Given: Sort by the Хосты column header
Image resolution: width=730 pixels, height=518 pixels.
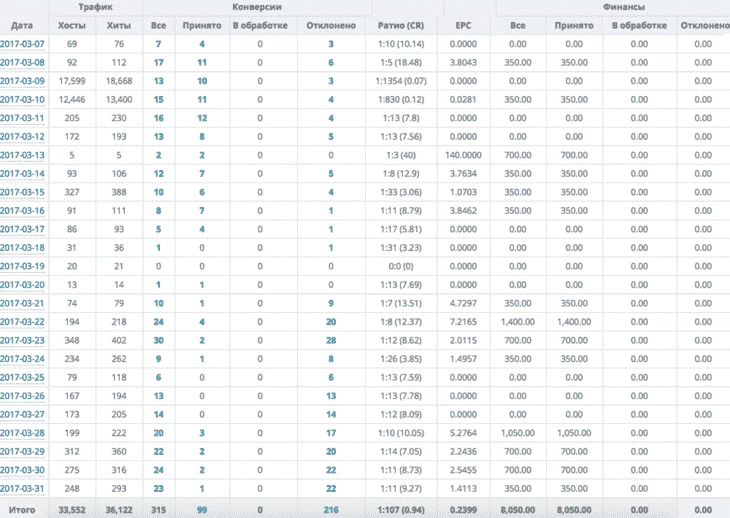Looking at the screenshot, I should [x=72, y=26].
